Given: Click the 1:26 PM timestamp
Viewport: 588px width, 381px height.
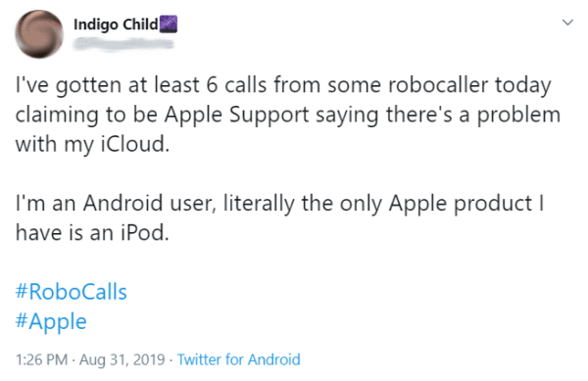Looking at the screenshot, I should (x=41, y=359).
